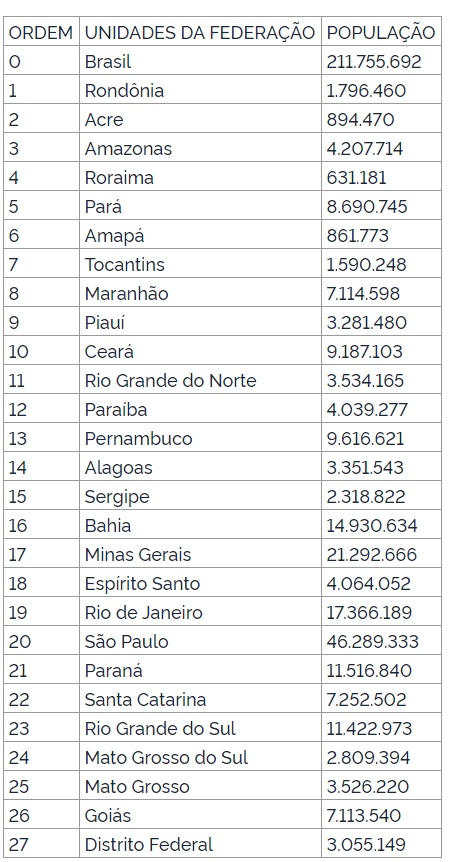Select the Mato Grosso do Sul cell
454x862 pixels.
coord(200,758)
